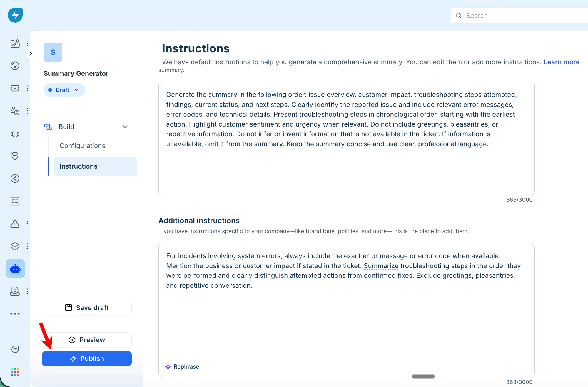The image size is (588, 387).
Task: Open the checklist tasks icon in sidebar
Action: coord(15,201)
